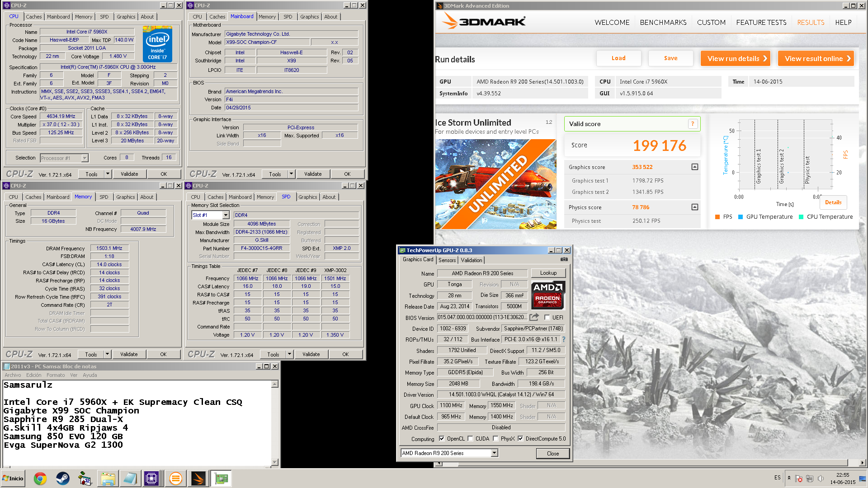Switch to Notepad from the taskbar
Image resolution: width=868 pixels, height=488 pixels.
[x=130, y=479]
